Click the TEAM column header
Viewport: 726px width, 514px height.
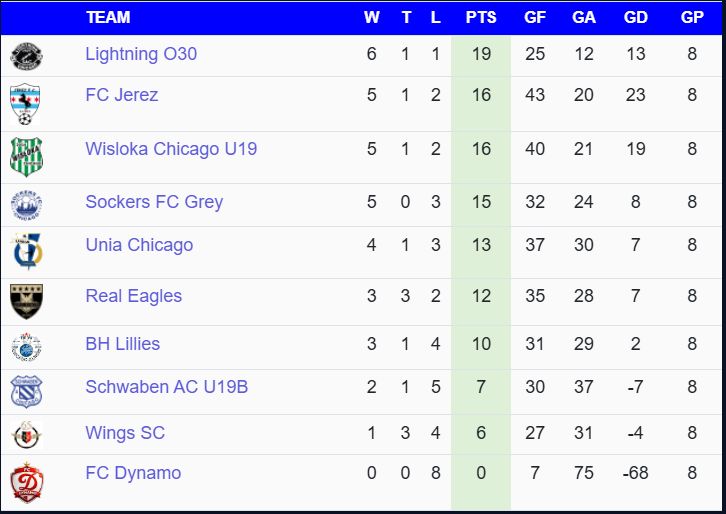pyautogui.click(x=108, y=17)
